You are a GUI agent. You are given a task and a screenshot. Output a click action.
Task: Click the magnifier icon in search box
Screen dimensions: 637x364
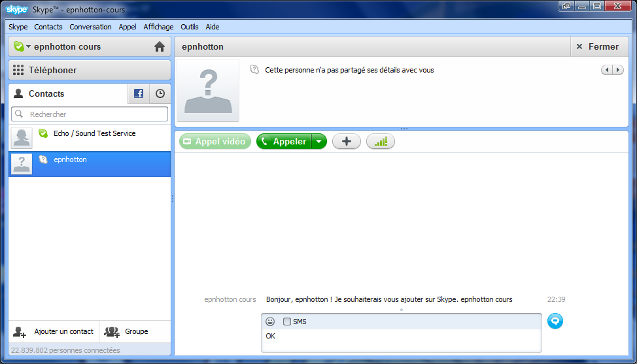click(19, 114)
